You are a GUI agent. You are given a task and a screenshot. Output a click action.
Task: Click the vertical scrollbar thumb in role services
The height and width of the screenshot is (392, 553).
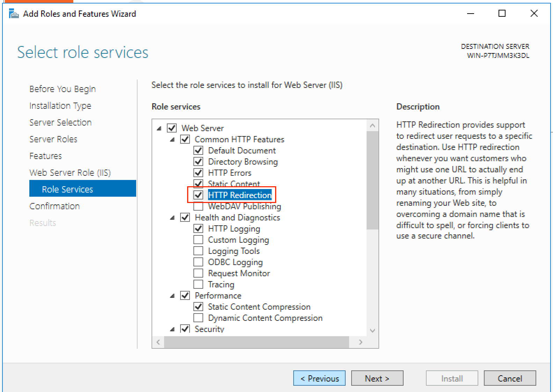coord(372,180)
